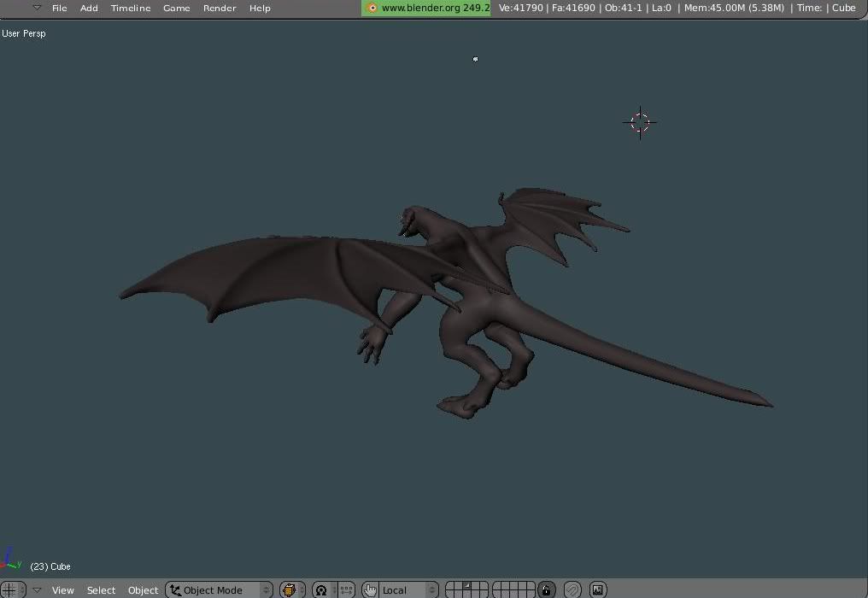The image size is (868, 598).
Task: Open the pivot point selector icon
Action: [321, 589]
